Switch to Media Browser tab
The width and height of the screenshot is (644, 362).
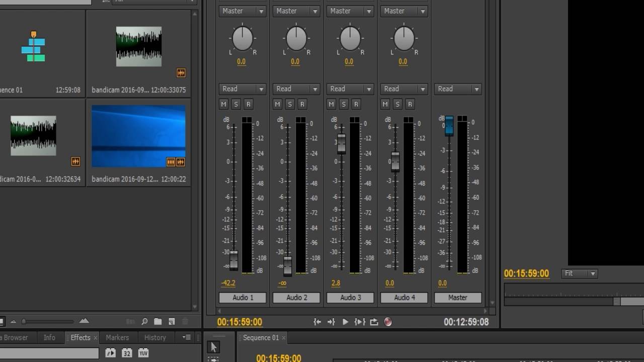pos(14,337)
